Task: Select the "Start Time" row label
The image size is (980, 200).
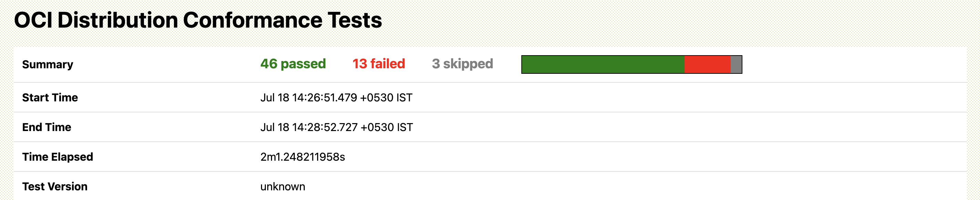Action: point(50,98)
